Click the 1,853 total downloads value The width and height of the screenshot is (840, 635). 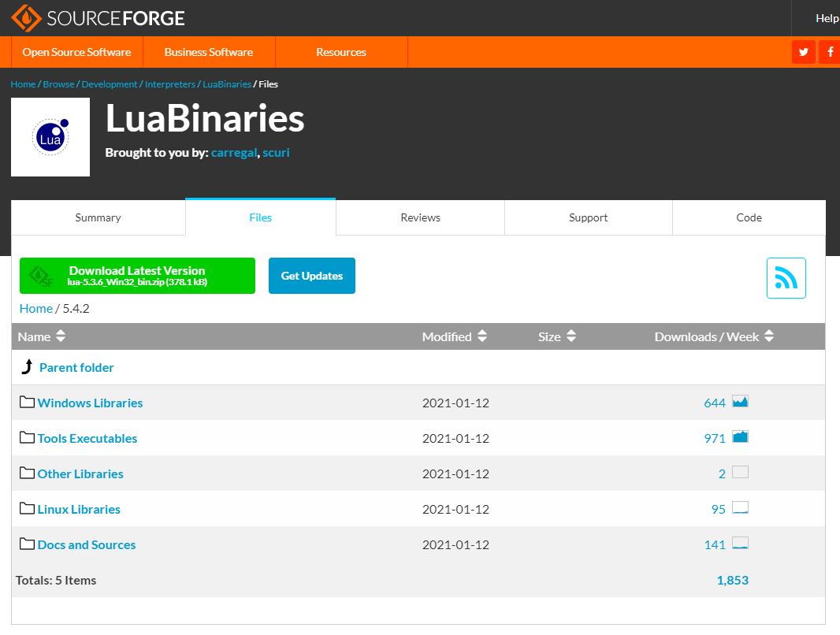pos(732,580)
